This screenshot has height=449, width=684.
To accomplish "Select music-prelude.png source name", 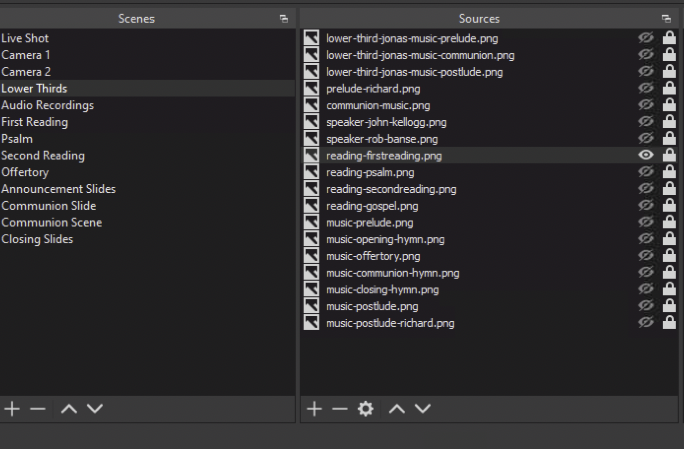I will (x=370, y=223).
